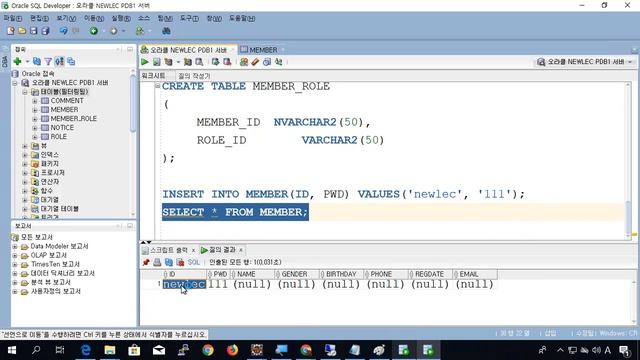Click the SQL link in the result toolbar
The image size is (640, 360).
pos(193,262)
